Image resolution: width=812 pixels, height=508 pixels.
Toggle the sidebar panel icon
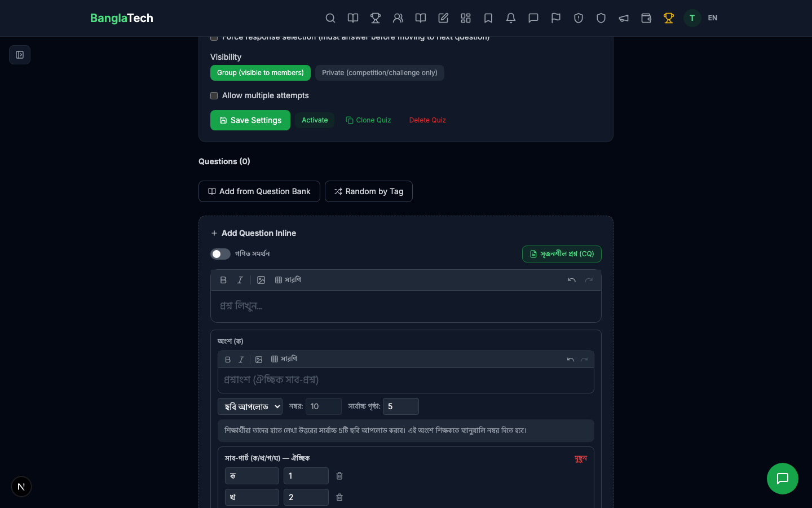click(x=20, y=55)
